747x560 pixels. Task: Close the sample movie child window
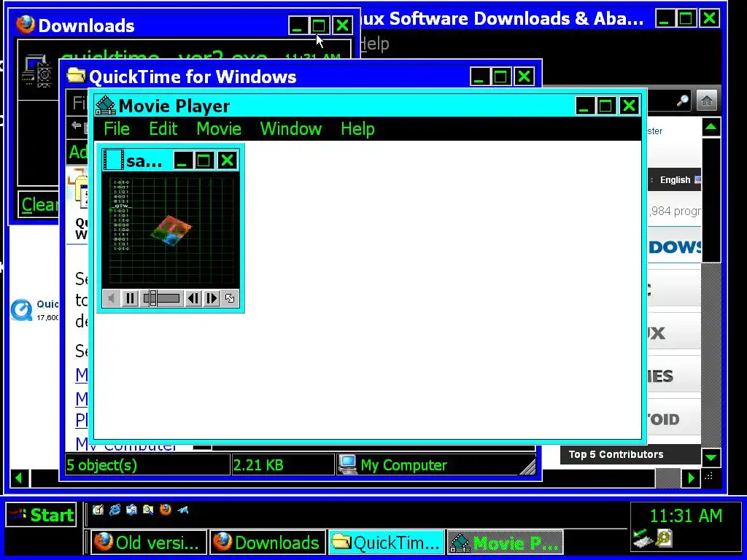click(228, 160)
